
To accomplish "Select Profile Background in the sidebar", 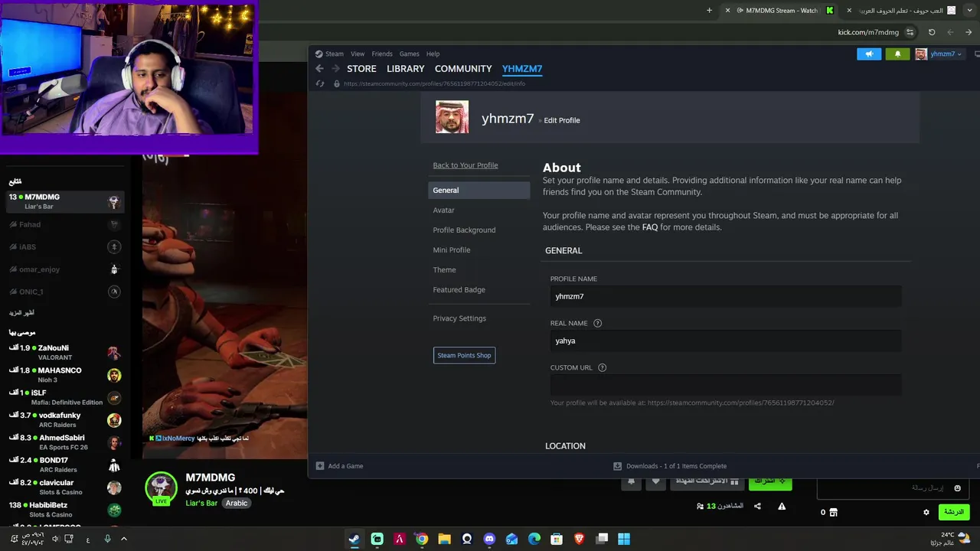I will click(x=464, y=230).
